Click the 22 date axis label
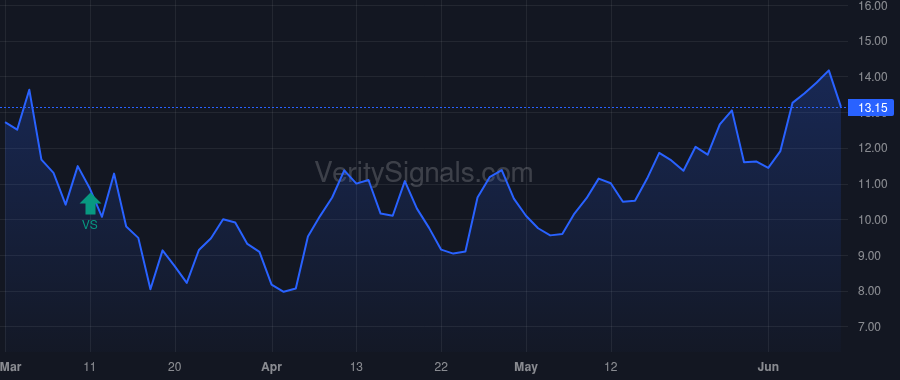Image resolution: width=900 pixels, height=380 pixels. pos(441,367)
